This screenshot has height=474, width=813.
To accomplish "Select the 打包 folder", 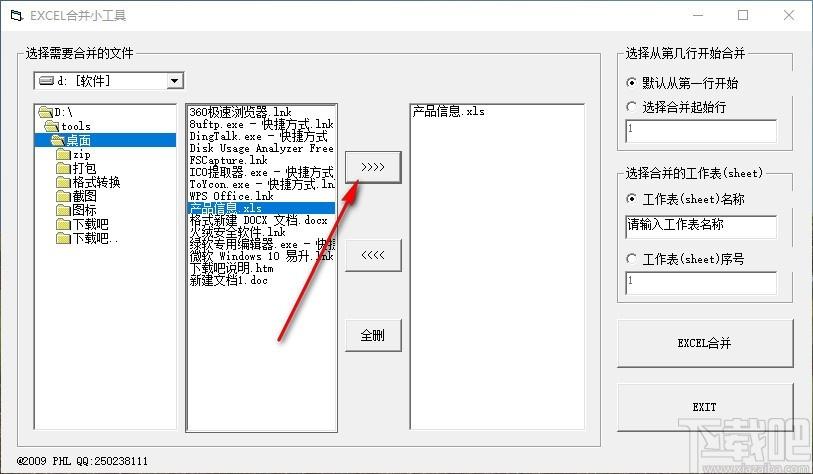I will 76,168.
